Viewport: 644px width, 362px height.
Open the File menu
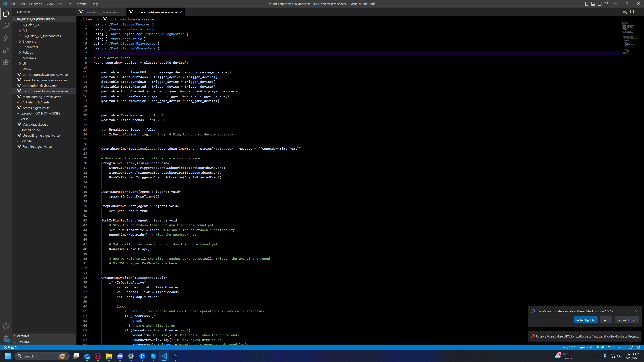(x=13, y=4)
